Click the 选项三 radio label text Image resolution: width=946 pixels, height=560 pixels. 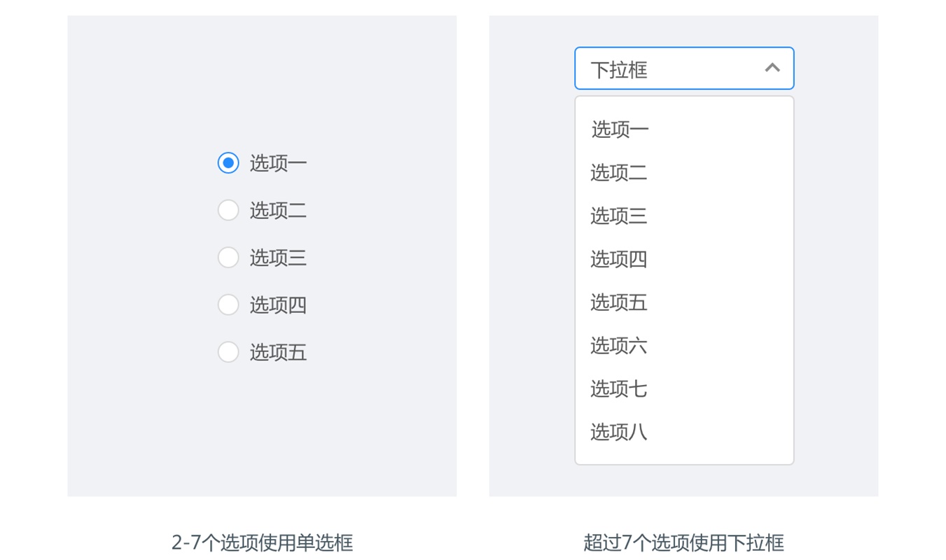pos(279,258)
